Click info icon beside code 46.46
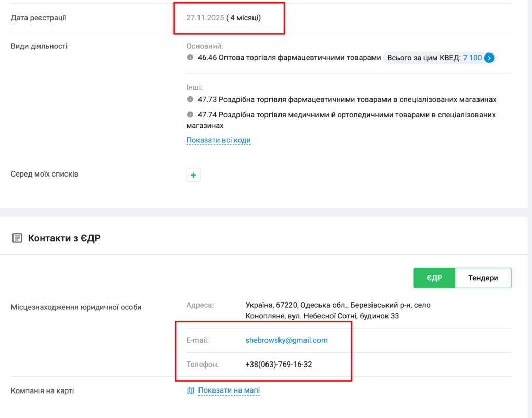The image size is (532, 418). coord(190,58)
